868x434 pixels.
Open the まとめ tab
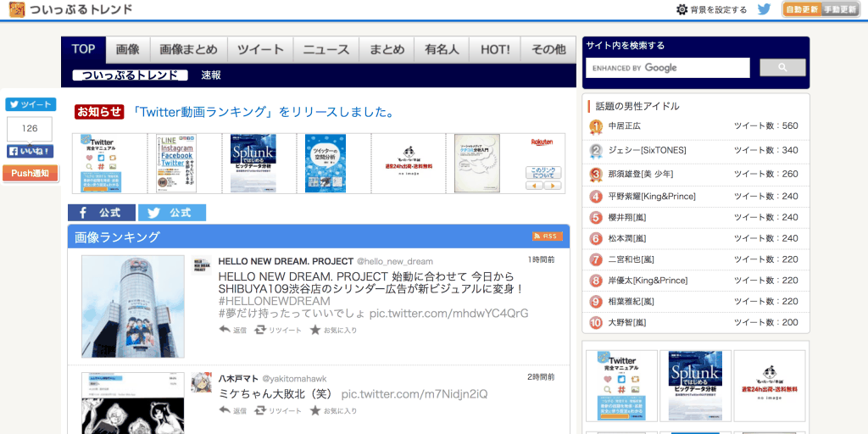(x=387, y=49)
